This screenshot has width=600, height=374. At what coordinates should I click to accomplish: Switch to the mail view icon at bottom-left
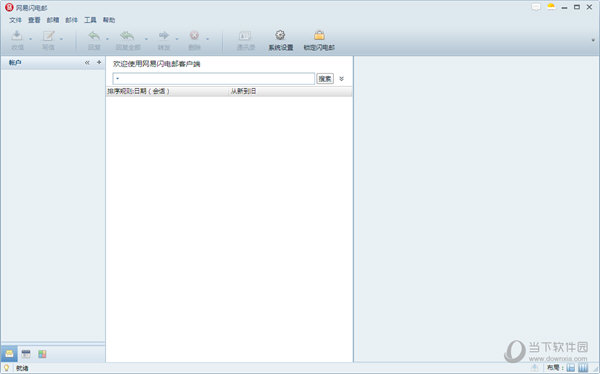coord(9,354)
